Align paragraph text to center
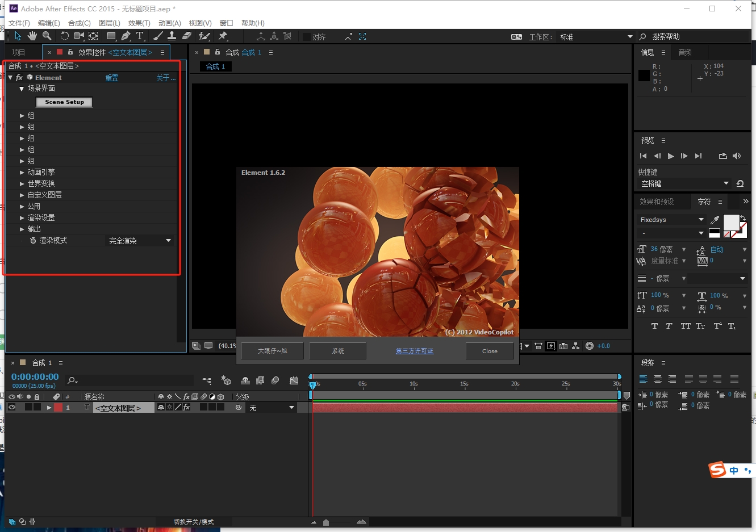This screenshot has height=532, width=756. click(x=658, y=379)
